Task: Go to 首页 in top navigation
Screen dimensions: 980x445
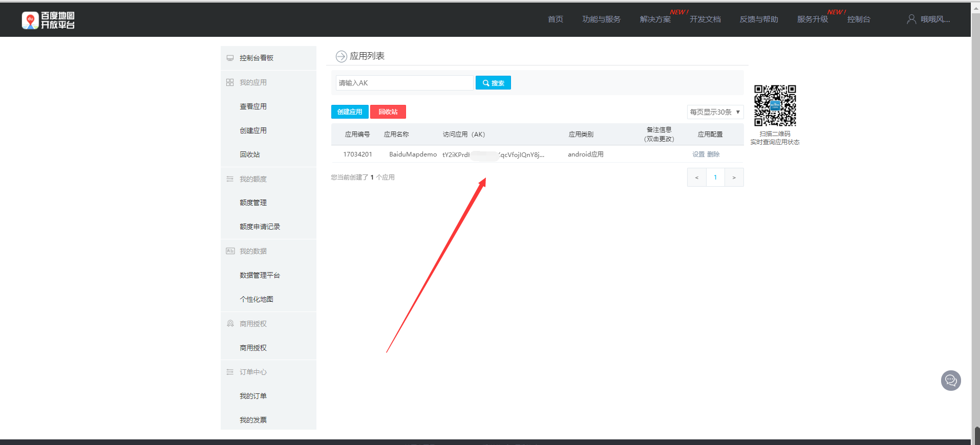Action: coord(556,19)
